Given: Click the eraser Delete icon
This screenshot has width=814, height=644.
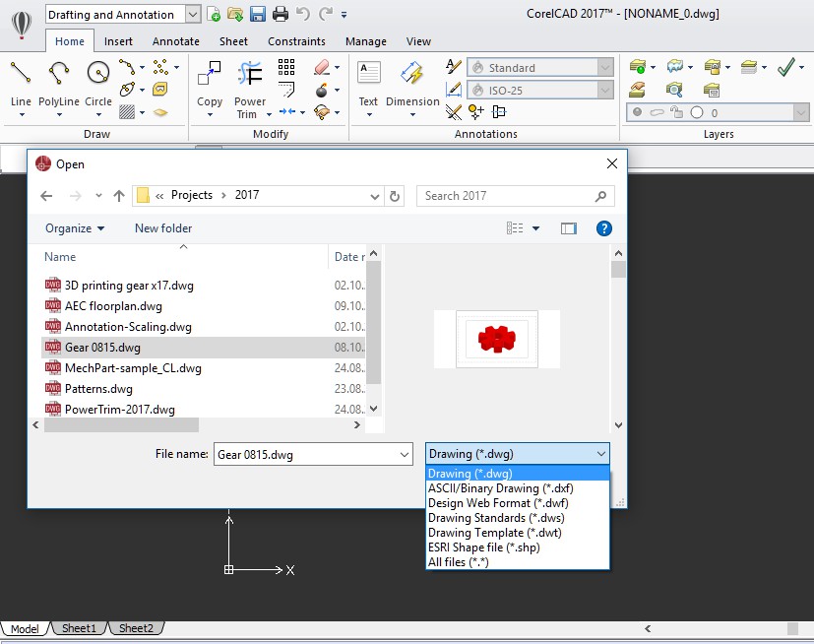Looking at the screenshot, I should pyautogui.click(x=323, y=67).
